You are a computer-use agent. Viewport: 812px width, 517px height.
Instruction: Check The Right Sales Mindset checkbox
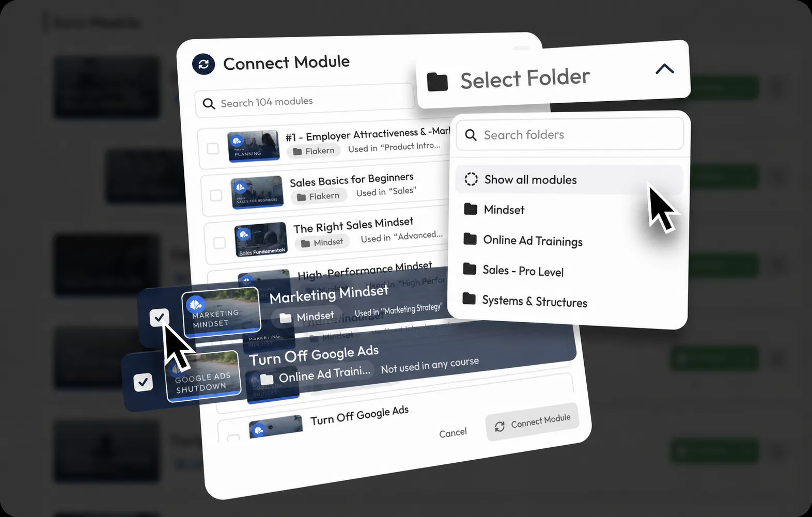220,242
